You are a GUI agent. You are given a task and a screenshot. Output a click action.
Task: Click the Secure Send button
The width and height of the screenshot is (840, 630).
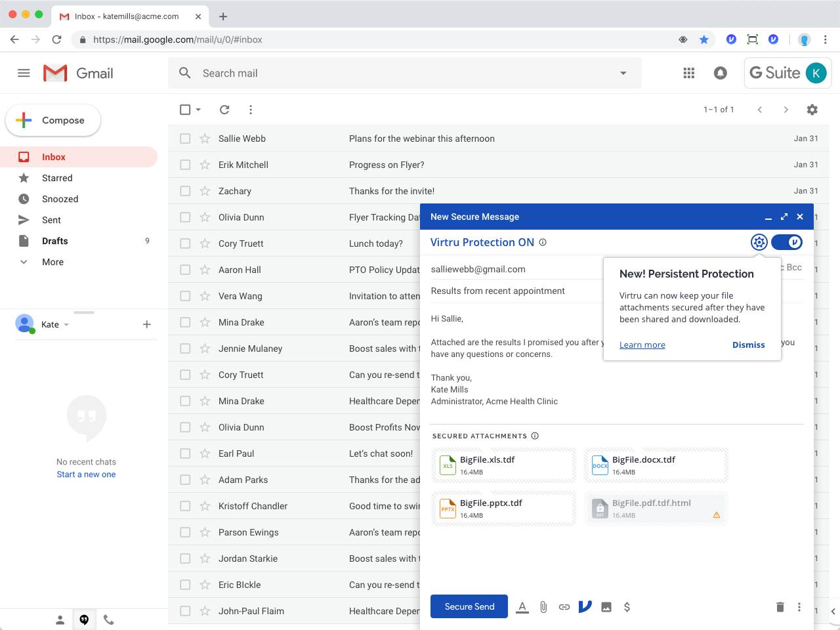pos(469,606)
